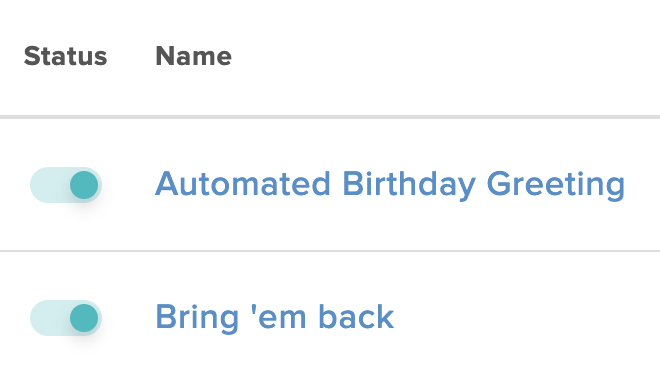Select the word Birthday in the first row

[409, 185]
